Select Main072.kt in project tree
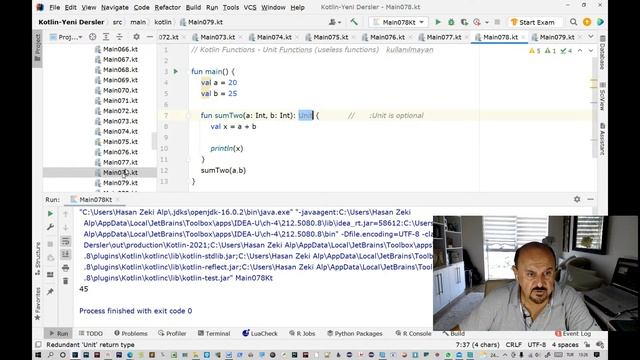This screenshot has width=640, height=360. [120, 111]
